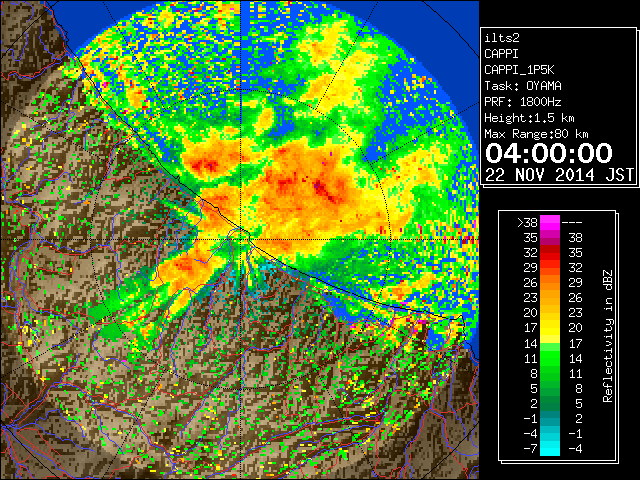Click the 'PRF: 1800Hz' line
This screenshot has width=640, height=480.
[523, 102]
